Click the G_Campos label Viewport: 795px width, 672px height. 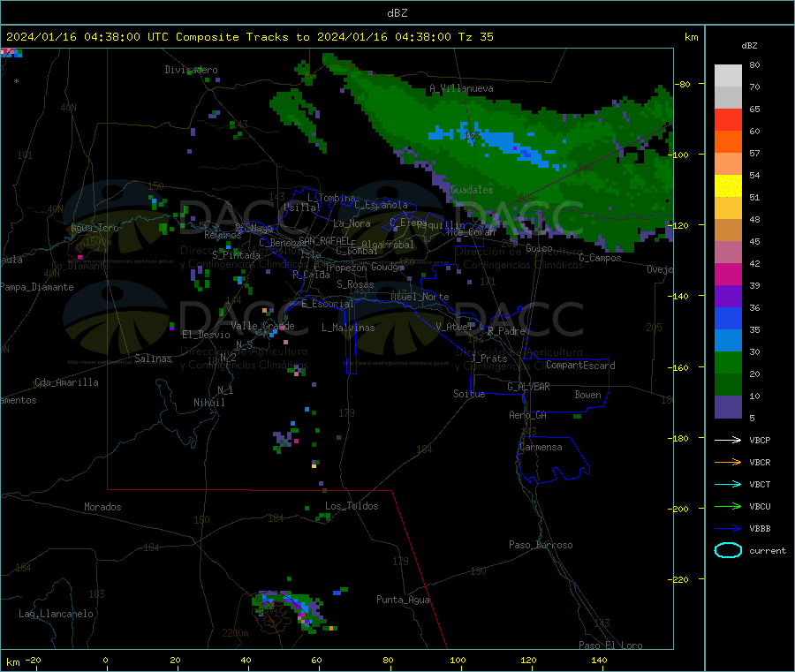600,258
